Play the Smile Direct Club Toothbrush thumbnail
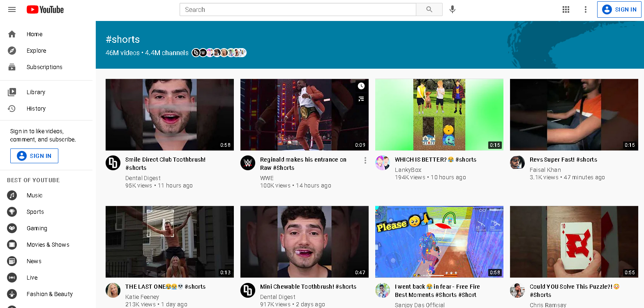Viewport: 644px width, 308px height. coord(169,115)
